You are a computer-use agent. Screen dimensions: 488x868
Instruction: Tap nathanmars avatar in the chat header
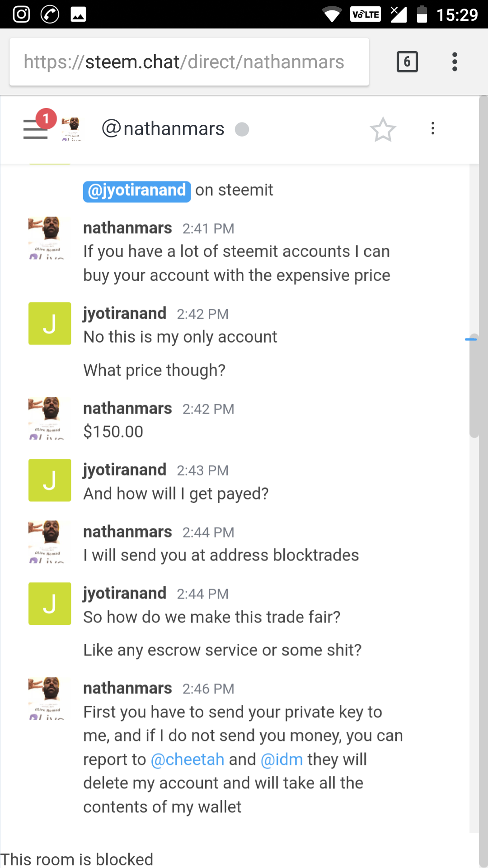pos(72,129)
